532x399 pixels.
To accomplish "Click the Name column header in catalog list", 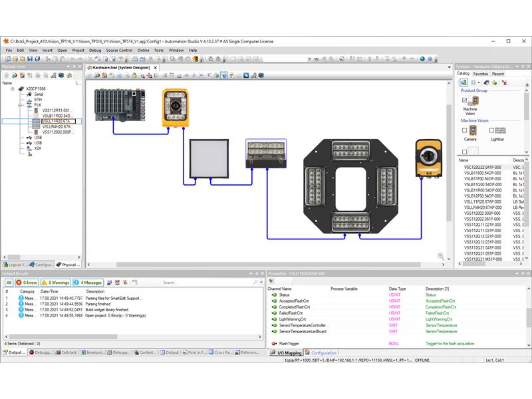I will point(464,160).
